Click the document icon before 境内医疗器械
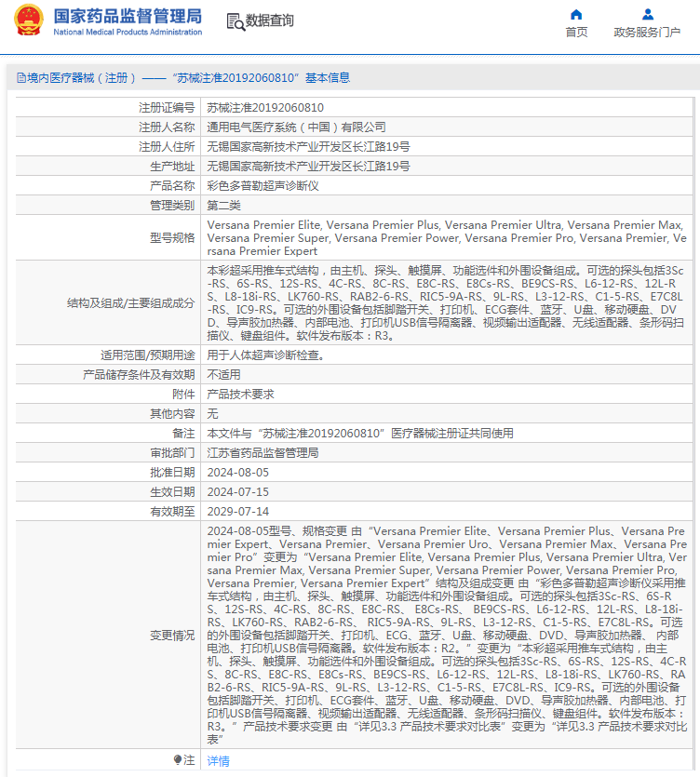Screen dimensions: 700x777 21,78
